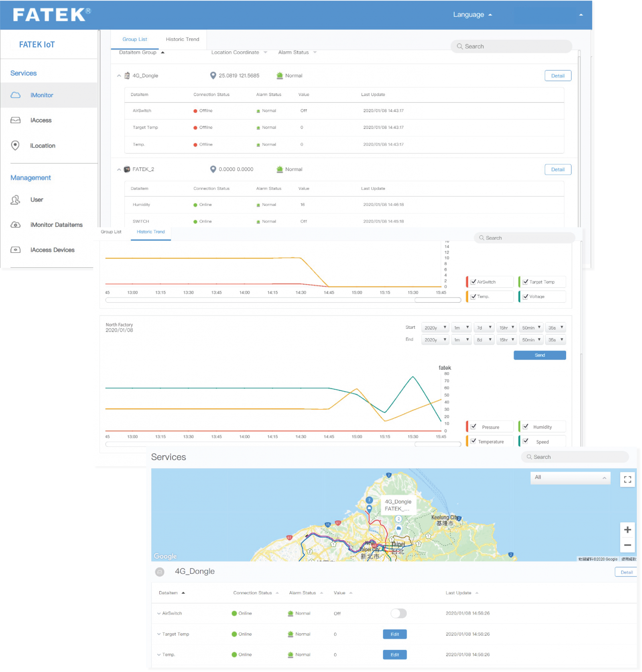
Task: Select Group List tab in trend panel
Action: click(111, 232)
